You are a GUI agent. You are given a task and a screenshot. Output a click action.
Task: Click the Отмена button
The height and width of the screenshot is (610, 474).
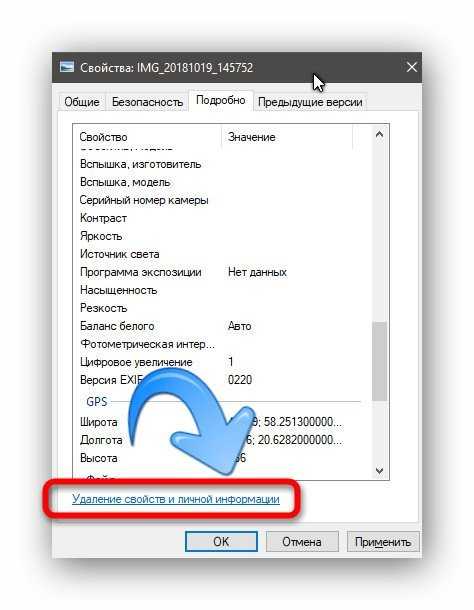[302, 542]
